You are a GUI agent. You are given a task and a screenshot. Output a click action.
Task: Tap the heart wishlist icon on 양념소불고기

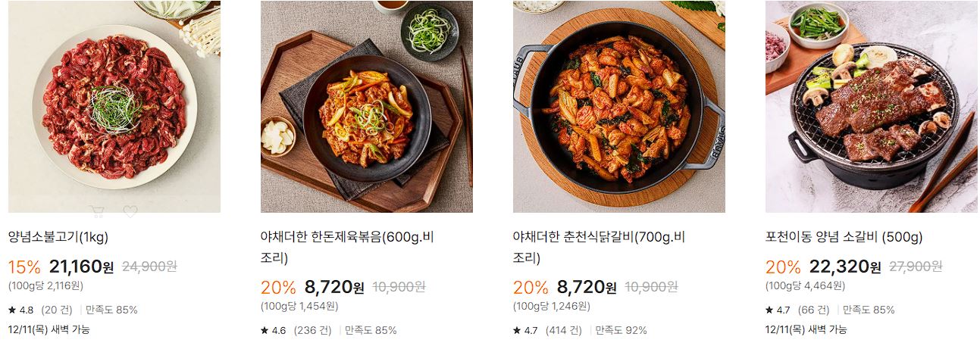coord(130,211)
